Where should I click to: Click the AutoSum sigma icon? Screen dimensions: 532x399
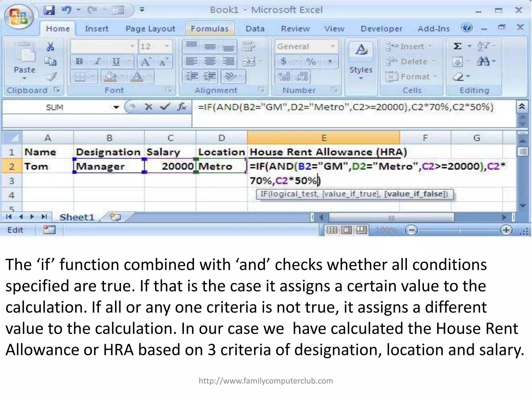[x=457, y=46]
